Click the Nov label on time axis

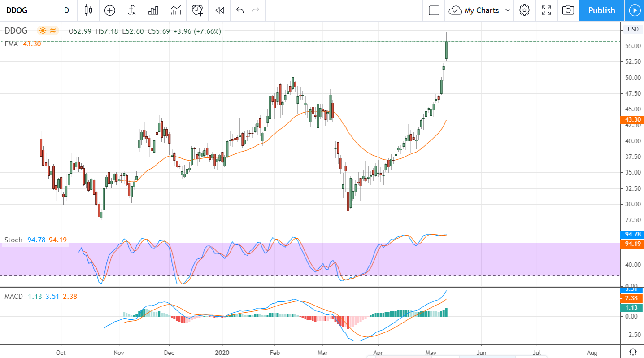pyautogui.click(x=119, y=353)
